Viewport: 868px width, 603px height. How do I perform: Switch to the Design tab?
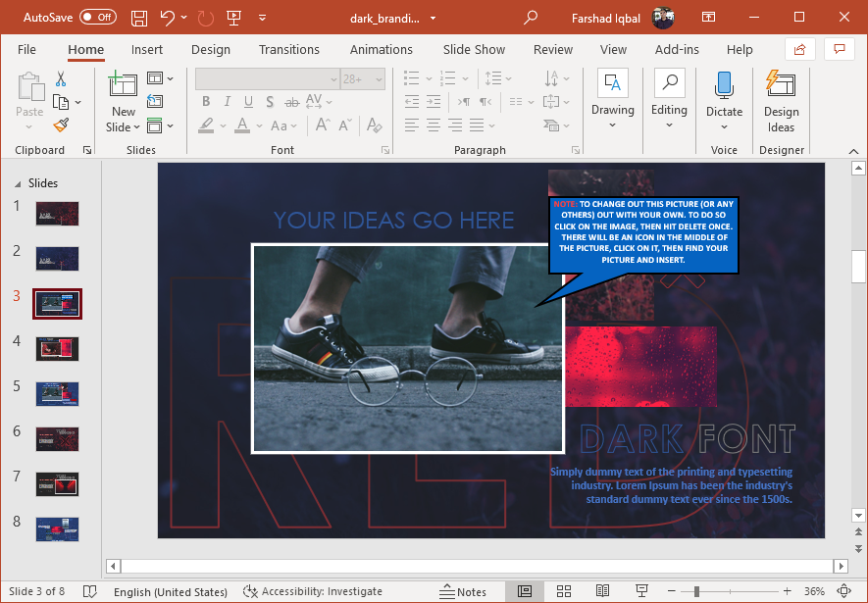click(210, 49)
